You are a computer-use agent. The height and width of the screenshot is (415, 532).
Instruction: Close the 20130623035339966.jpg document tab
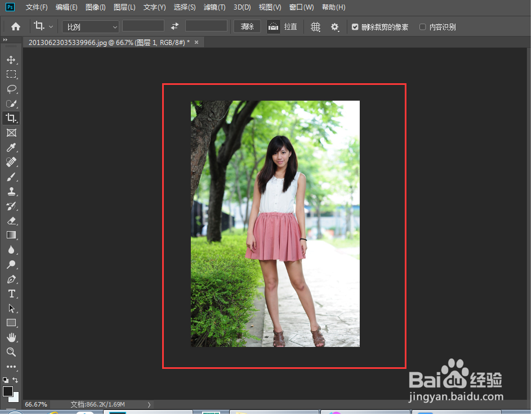(196, 42)
